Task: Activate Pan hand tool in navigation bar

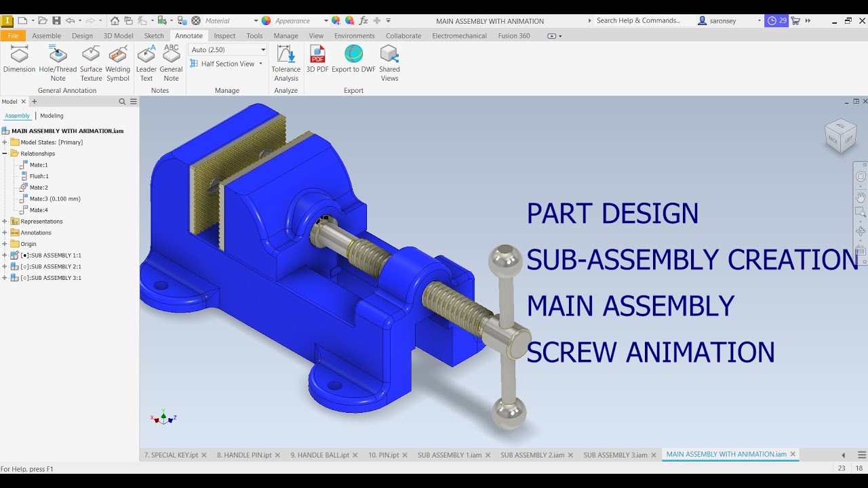Action: tap(861, 198)
